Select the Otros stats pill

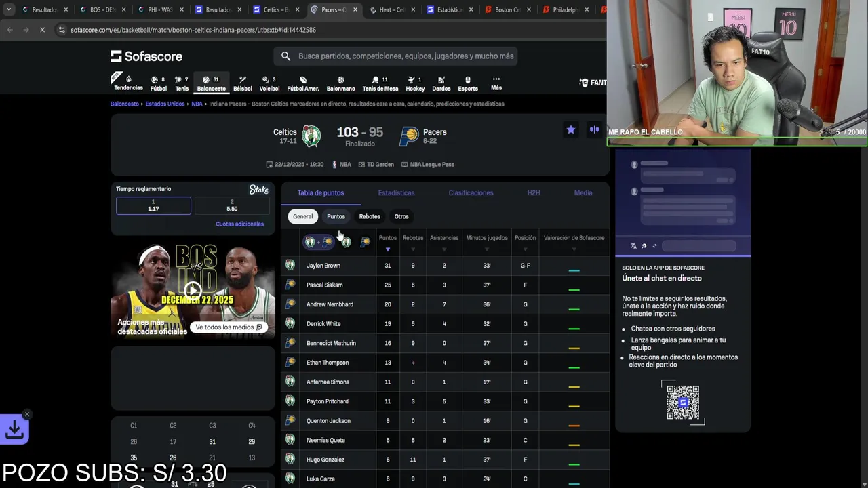point(401,216)
